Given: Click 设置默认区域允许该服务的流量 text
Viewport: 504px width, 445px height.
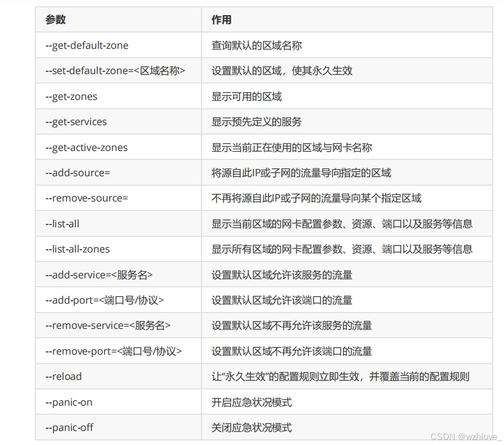Looking at the screenshot, I should (282, 275).
